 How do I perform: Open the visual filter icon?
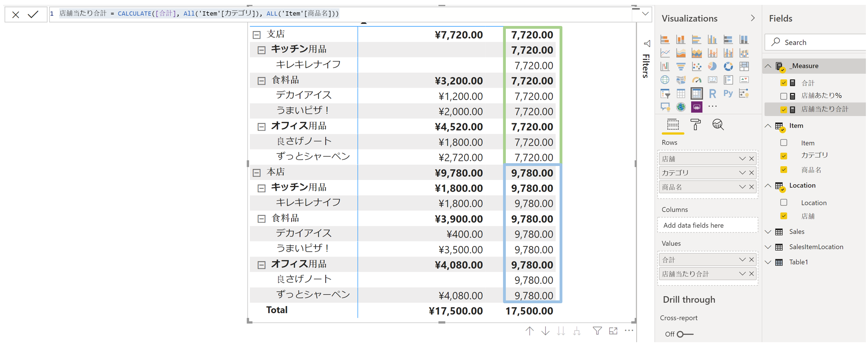(x=597, y=331)
